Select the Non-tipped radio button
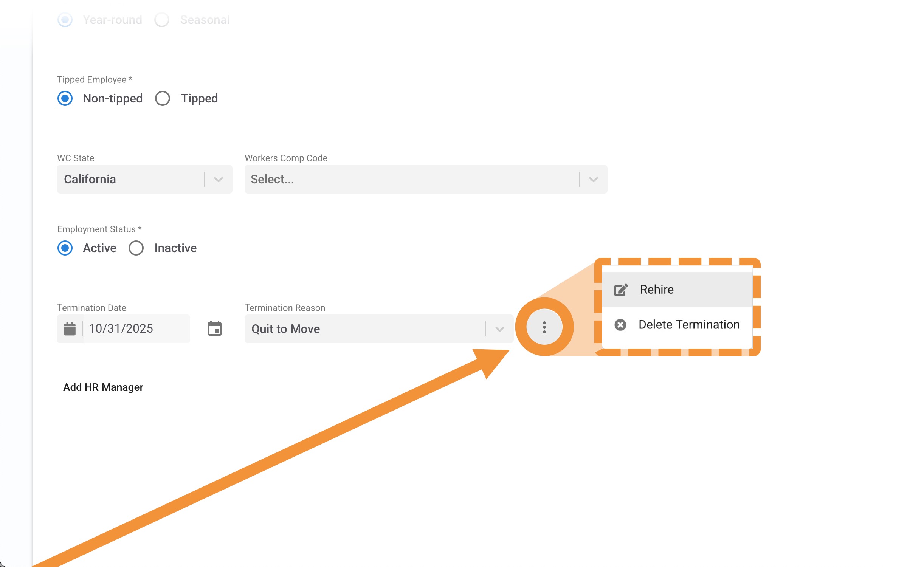The image size is (924, 567). pos(65,98)
